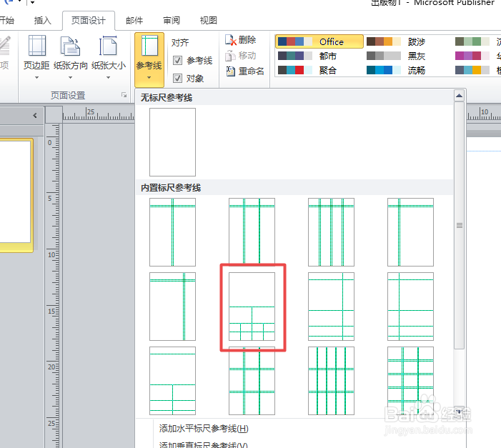Click 添加水平标尺参考线(H) menu entry
Viewport: 501px width, 448px height.
point(204,429)
